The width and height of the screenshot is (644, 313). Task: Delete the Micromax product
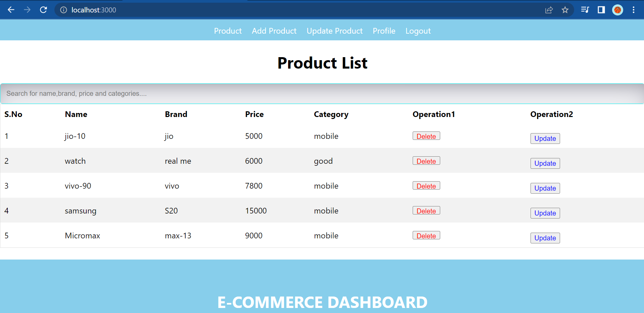point(426,235)
